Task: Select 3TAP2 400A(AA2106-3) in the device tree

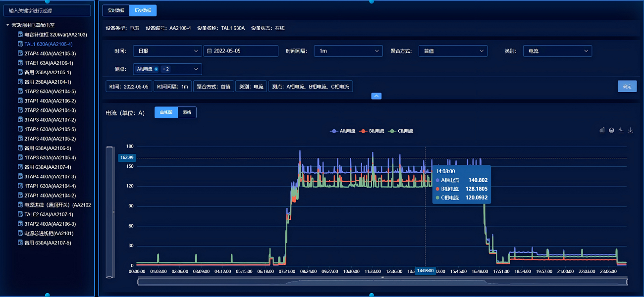Action: pos(50,224)
